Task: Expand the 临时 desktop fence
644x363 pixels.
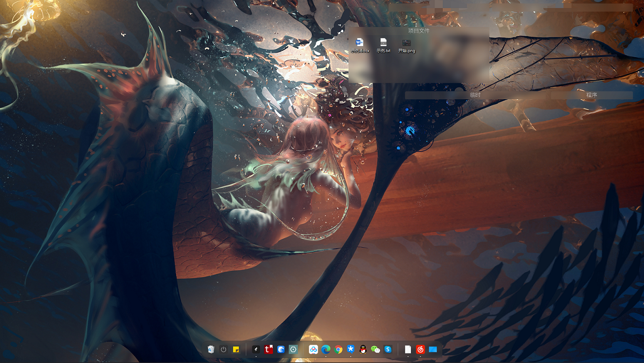Action: click(x=475, y=95)
